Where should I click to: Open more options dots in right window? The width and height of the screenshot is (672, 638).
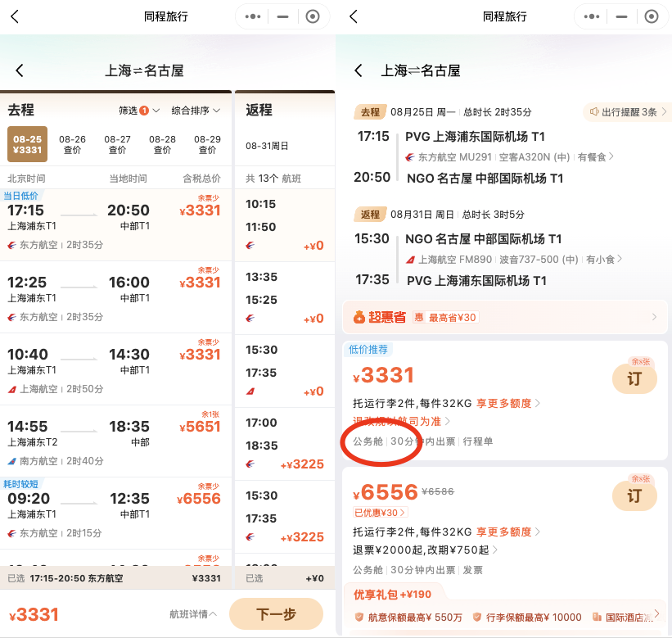(x=592, y=16)
